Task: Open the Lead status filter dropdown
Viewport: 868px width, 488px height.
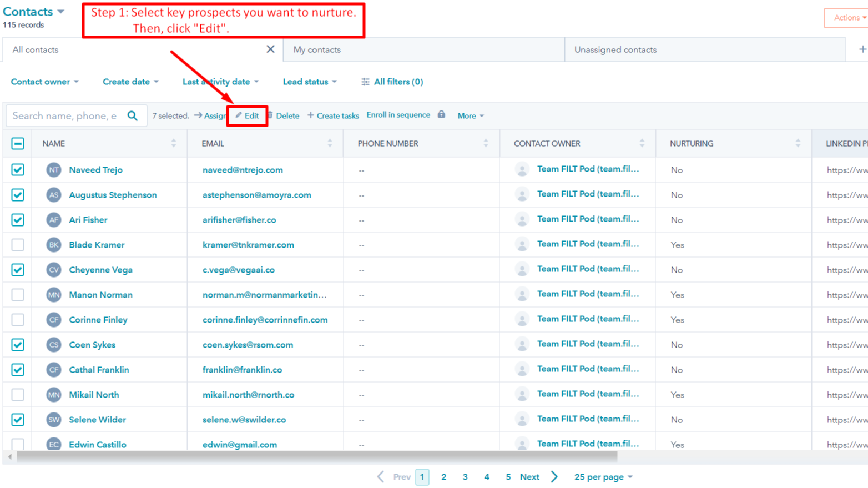Action: tap(310, 82)
